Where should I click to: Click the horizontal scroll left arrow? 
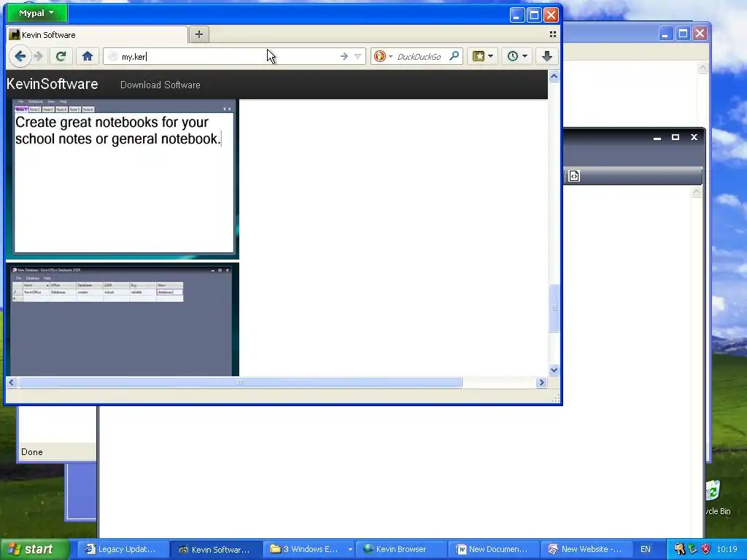tap(12, 382)
